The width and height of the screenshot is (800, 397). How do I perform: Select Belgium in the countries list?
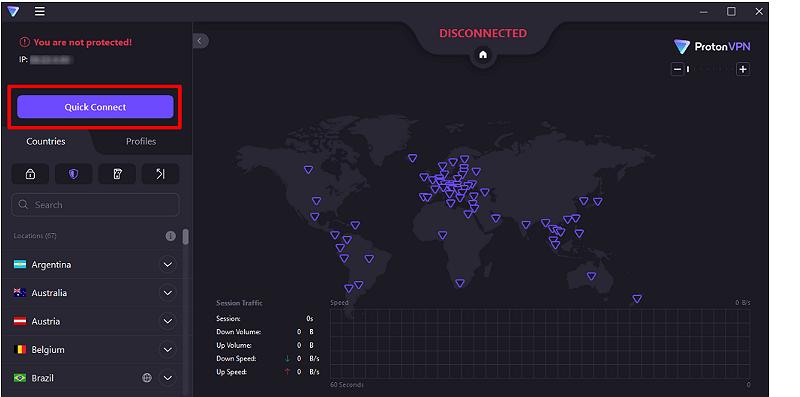(x=93, y=350)
